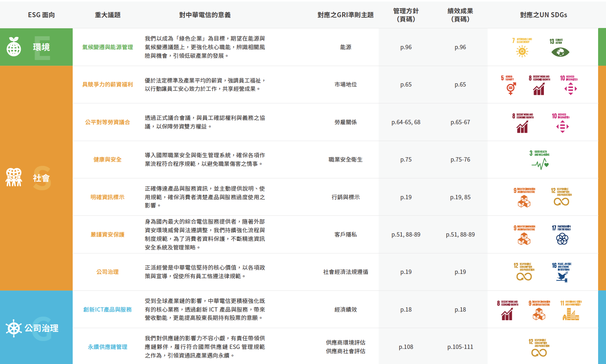The width and height of the screenshot is (606, 364).
Task: Select SDG 10 icon in 具競爭力的薪資福利 row
Action: tap(569, 85)
